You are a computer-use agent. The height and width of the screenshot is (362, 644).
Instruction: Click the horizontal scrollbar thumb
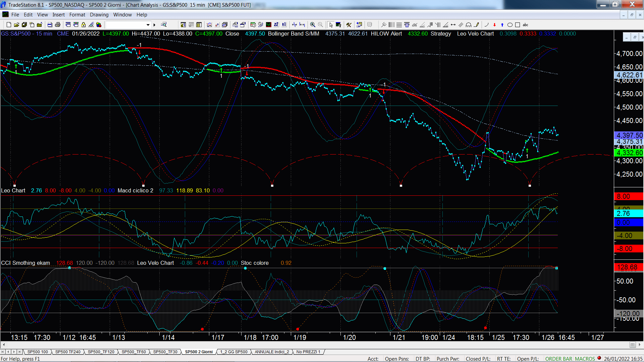click(x=633, y=345)
